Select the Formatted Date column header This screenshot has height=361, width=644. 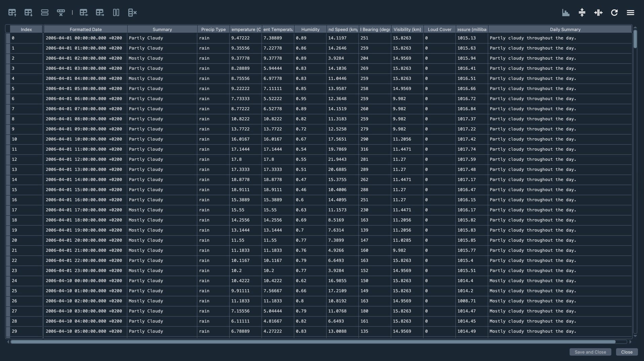[86, 29]
